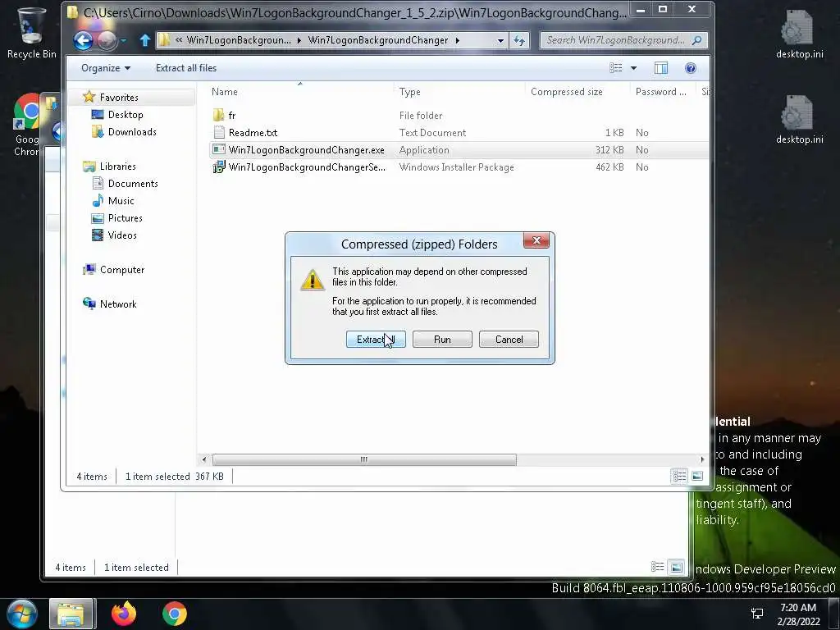Open the Windows Start button

coord(22,614)
